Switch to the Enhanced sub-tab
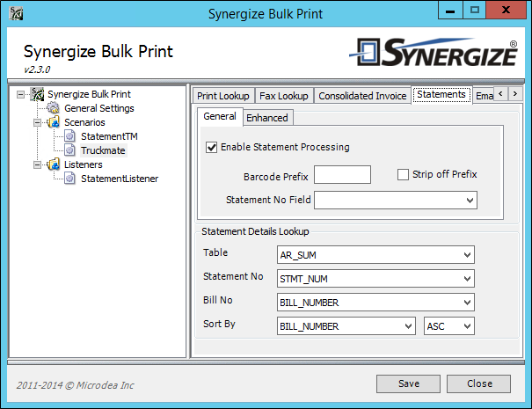This screenshot has width=532, height=409. [267, 118]
